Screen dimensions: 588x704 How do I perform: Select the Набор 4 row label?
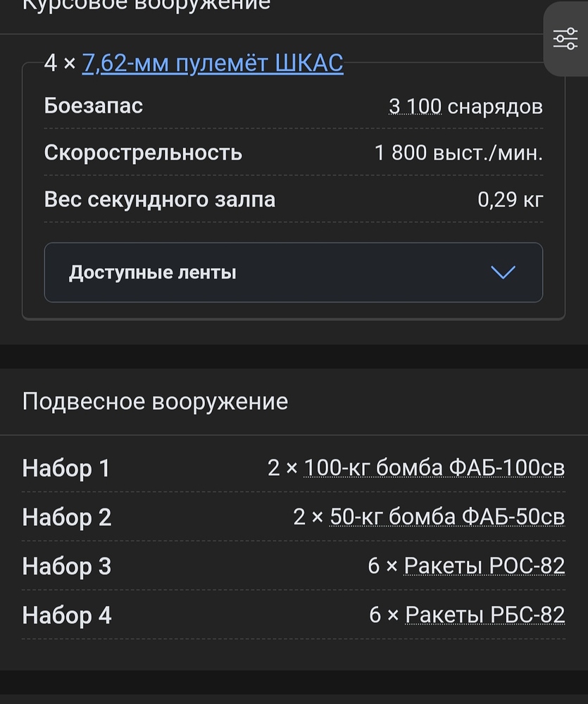67,616
